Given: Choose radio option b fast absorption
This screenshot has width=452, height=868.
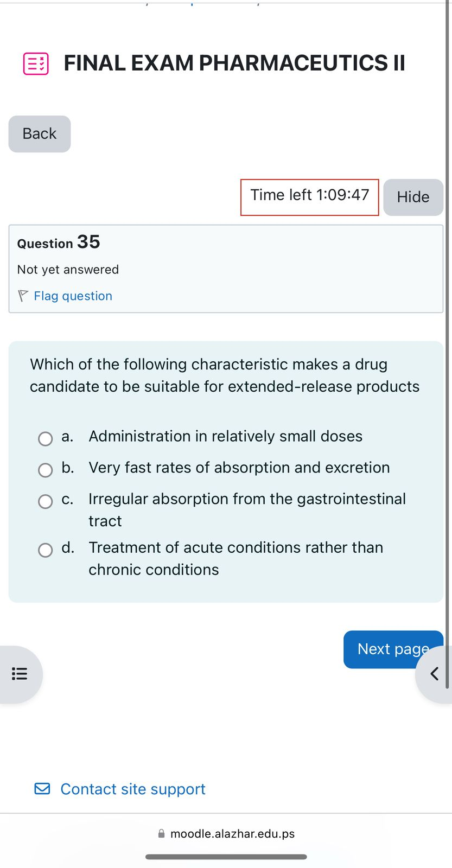Looking at the screenshot, I should [x=46, y=470].
